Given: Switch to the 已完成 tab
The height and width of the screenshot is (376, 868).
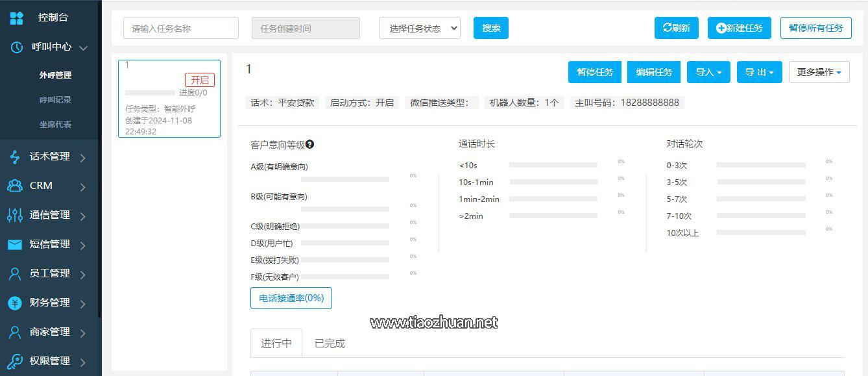Looking at the screenshot, I should [330, 344].
